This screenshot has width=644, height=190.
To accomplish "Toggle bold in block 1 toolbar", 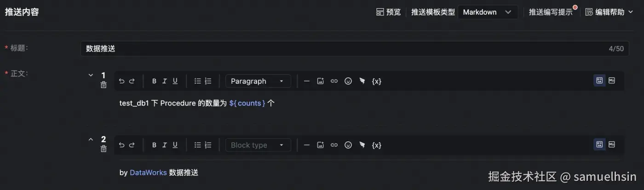I will pos(154,81).
